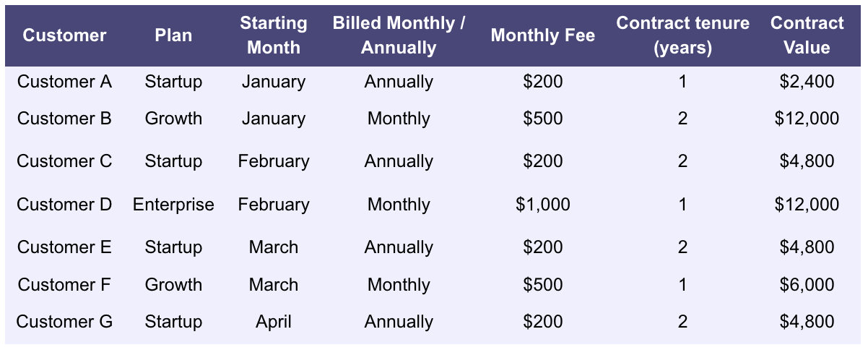Select the $2,400 contract value cell

tap(807, 82)
